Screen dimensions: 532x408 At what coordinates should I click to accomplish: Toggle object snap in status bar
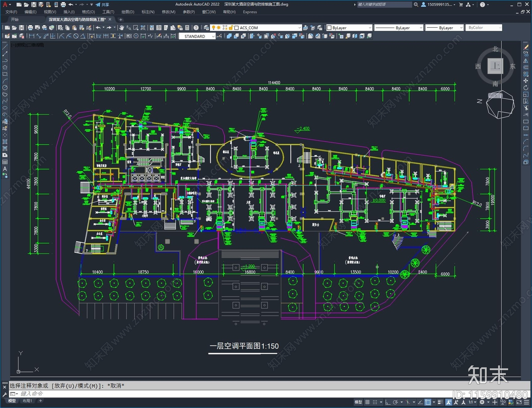(428, 402)
